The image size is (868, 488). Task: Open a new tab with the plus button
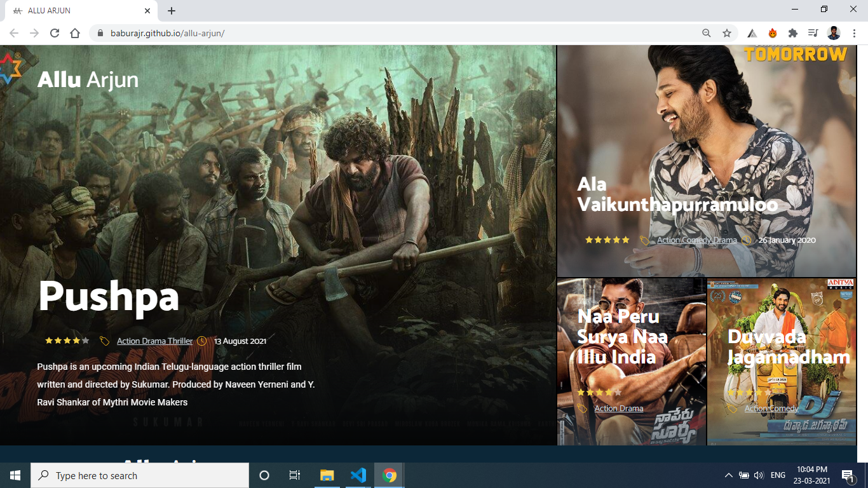172,11
